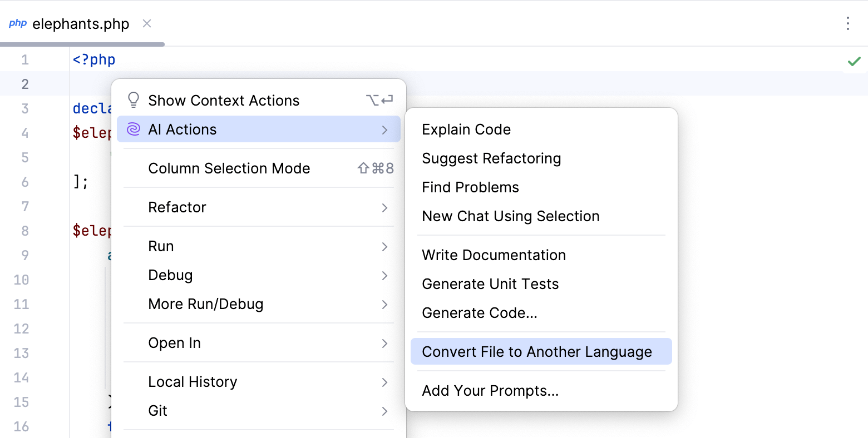Open the three-dot editor options menu
868x438 pixels.
click(x=847, y=24)
